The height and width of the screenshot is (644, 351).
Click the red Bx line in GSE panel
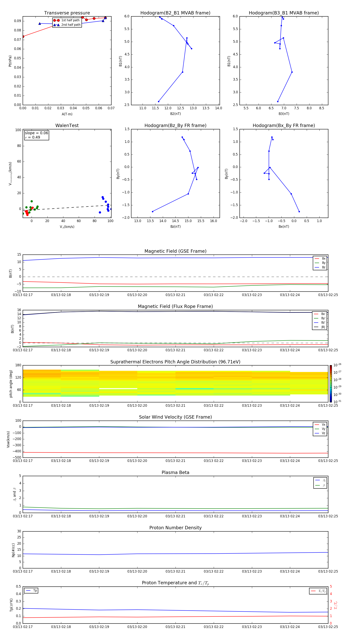click(x=175, y=284)
